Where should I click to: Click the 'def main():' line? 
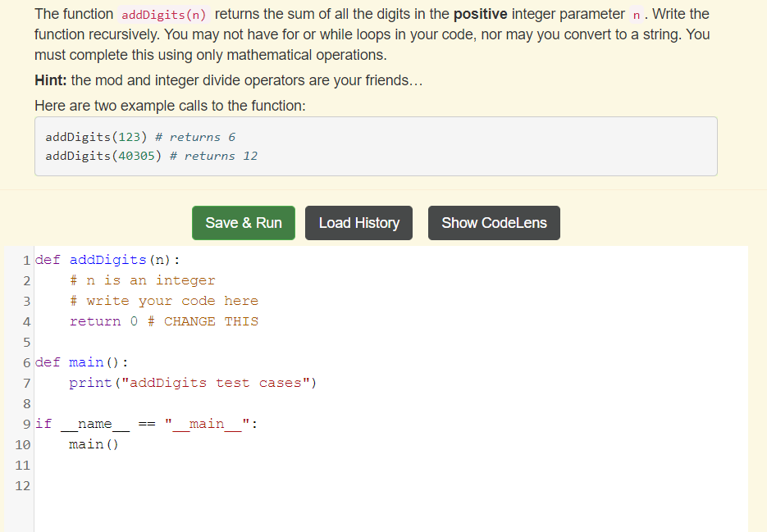coord(82,362)
